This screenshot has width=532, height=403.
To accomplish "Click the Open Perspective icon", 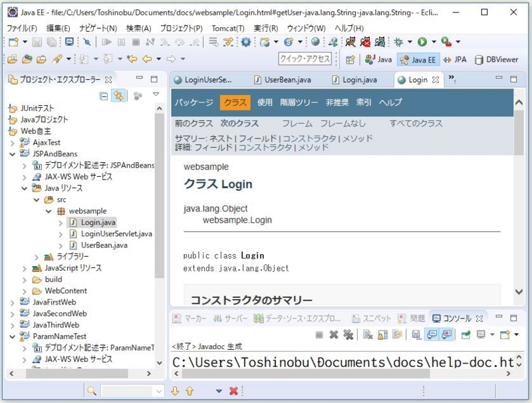I will (350, 60).
